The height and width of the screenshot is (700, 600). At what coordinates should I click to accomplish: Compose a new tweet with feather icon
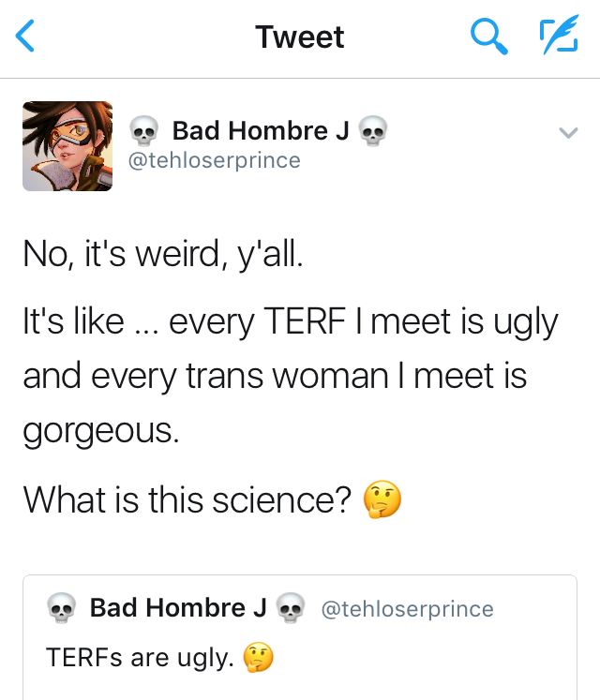pos(559,37)
